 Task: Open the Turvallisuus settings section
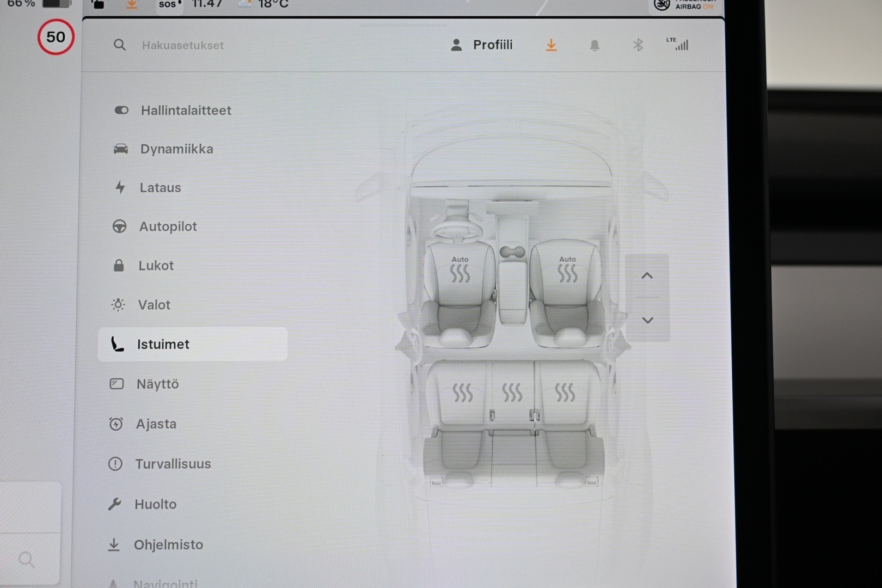[173, 464]
